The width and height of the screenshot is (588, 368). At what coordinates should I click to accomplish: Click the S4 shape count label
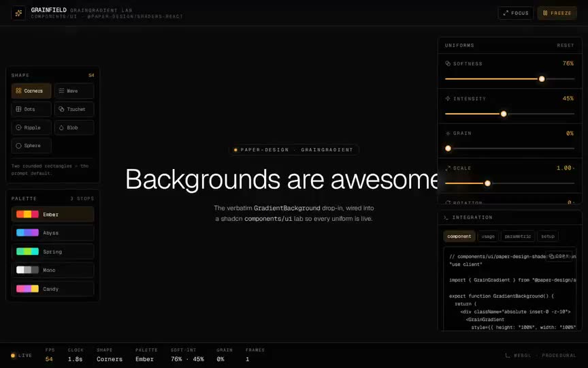point(91,76)
